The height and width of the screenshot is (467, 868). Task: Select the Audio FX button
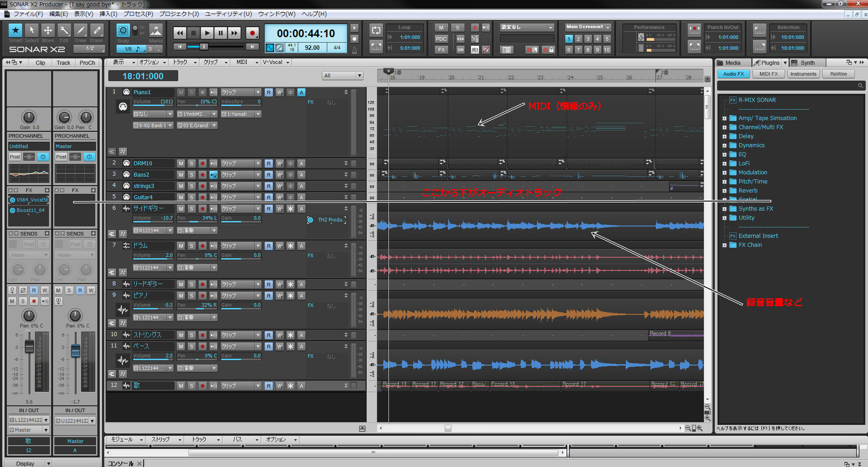(733, 74)
